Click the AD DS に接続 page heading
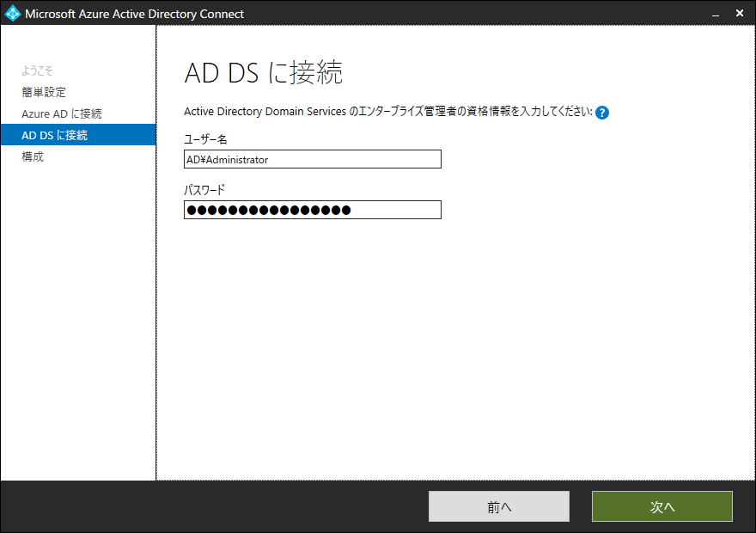The height and width of the screenshot is (533, 756). 263,73
